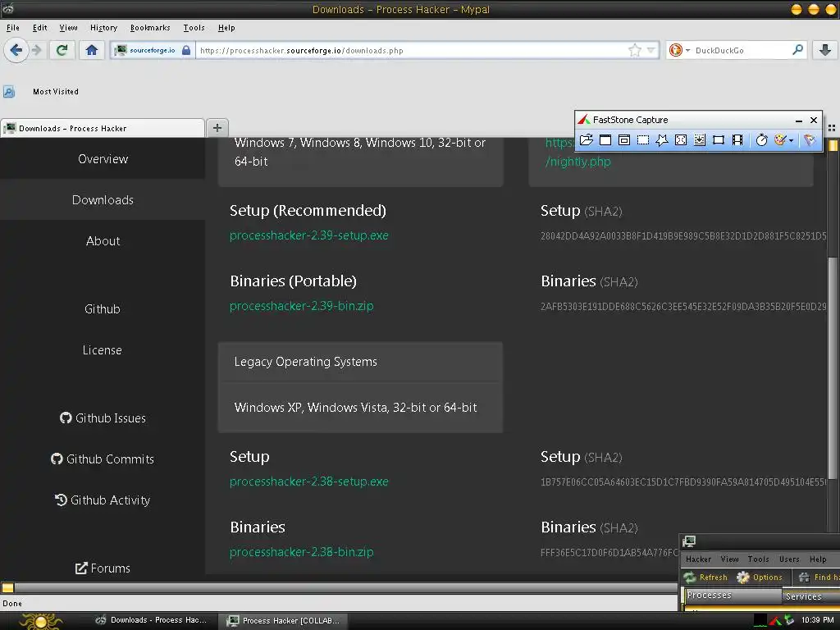The width and height of the screenshot is (840, 630).
Task: Capture full screen with FastStone
Action: 681,139
